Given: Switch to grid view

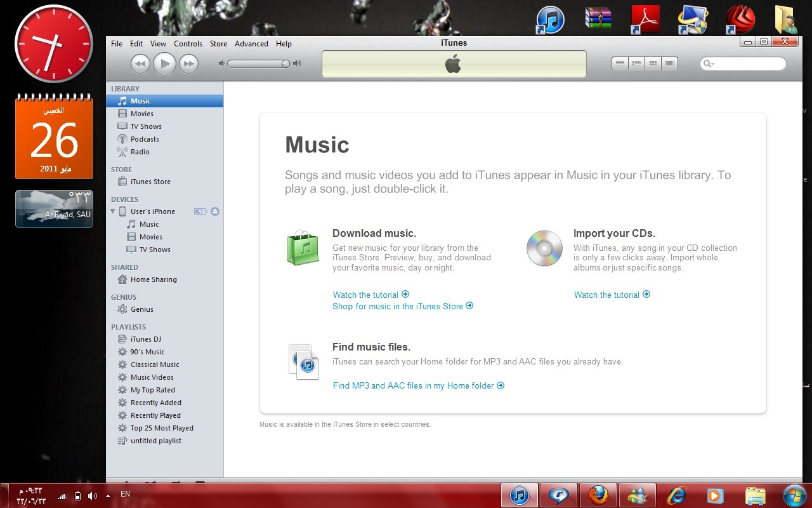Looking at the screenshot, I should (653, 63).
